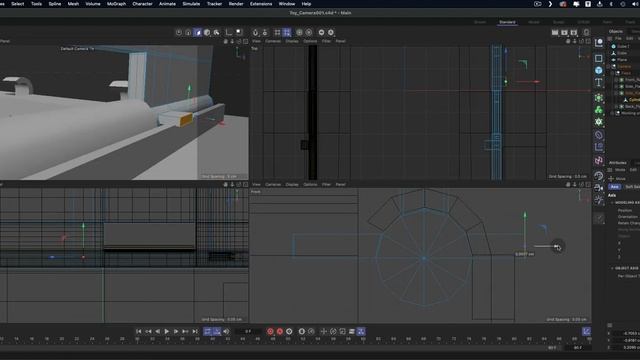This screenshot has width=640, height=360.
Task: Toggle the Rotation keyframe icon in timeline
Action: (333, 331)
